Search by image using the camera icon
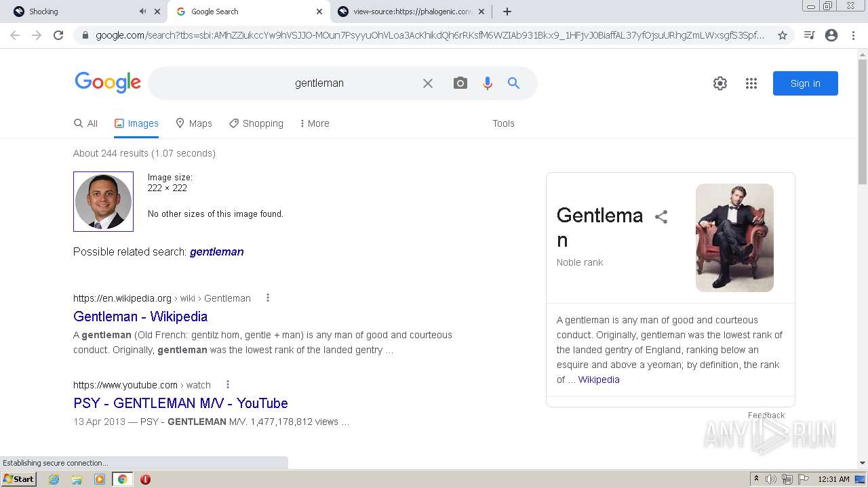Screen dimensions: 868x488 (x=460, y=83)
